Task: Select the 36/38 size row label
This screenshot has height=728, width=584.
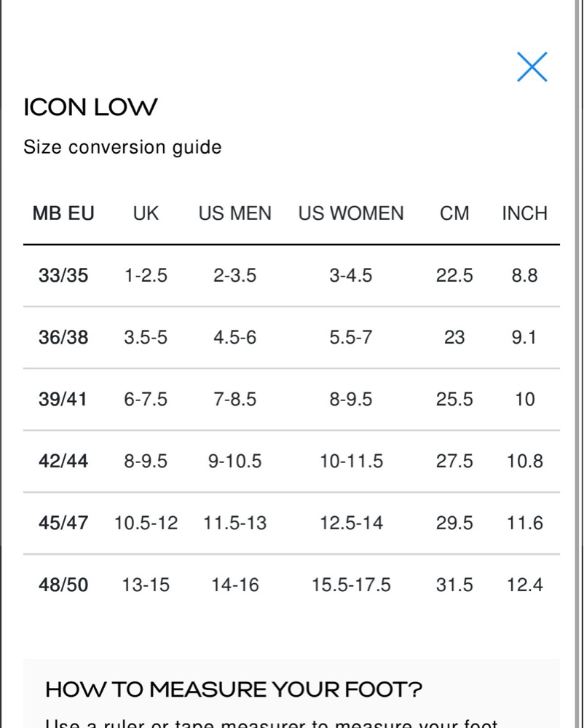Action: (x=63, y=338)
